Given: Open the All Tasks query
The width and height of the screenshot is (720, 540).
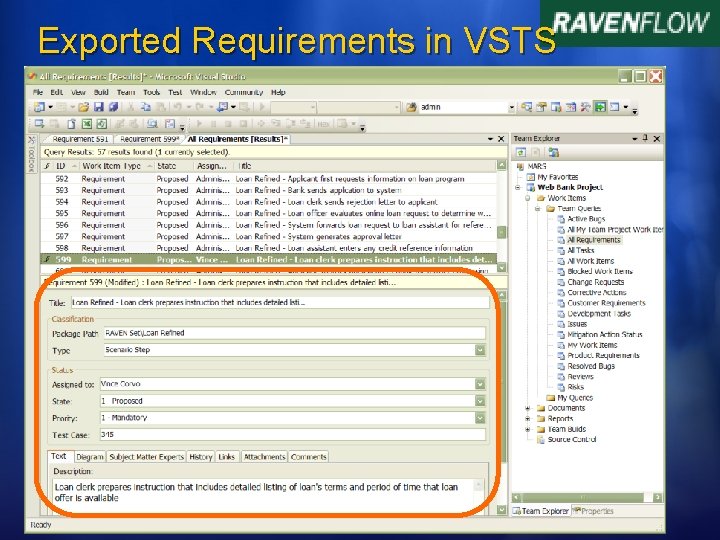Looking at the screenshot, I should tap(575, 251).
